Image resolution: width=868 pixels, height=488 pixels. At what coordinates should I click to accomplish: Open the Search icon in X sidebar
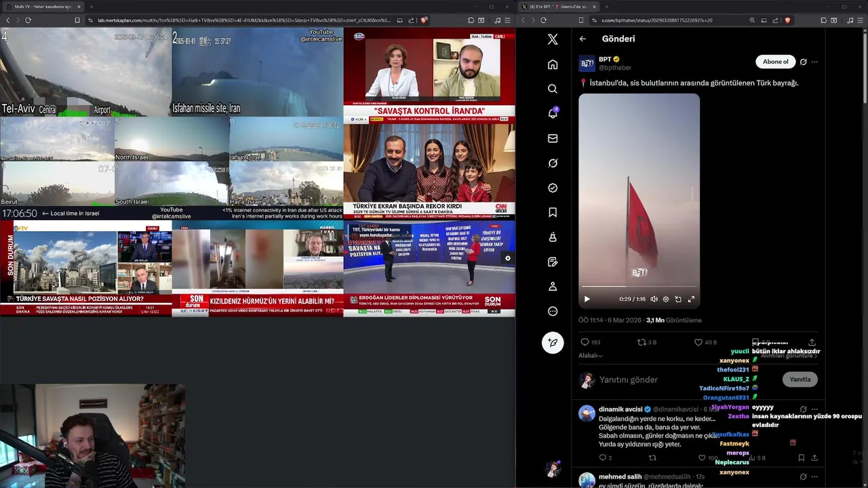tap(553, 89)
